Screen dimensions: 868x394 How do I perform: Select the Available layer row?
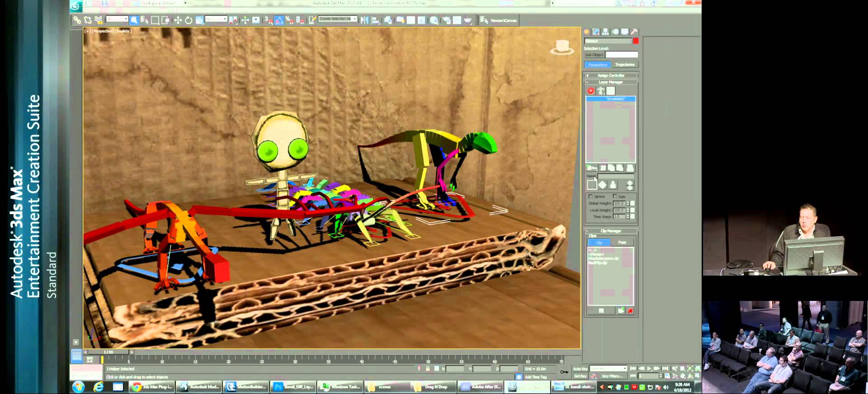pyautogui.click(x=611, y=99)
